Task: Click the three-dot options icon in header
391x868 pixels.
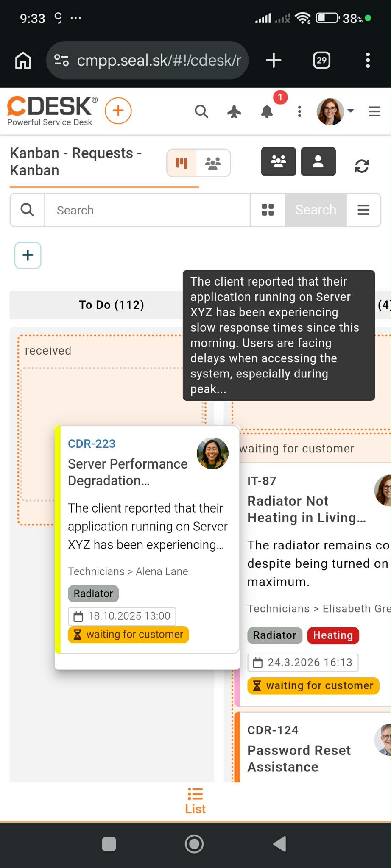Action: click(300, 111)
